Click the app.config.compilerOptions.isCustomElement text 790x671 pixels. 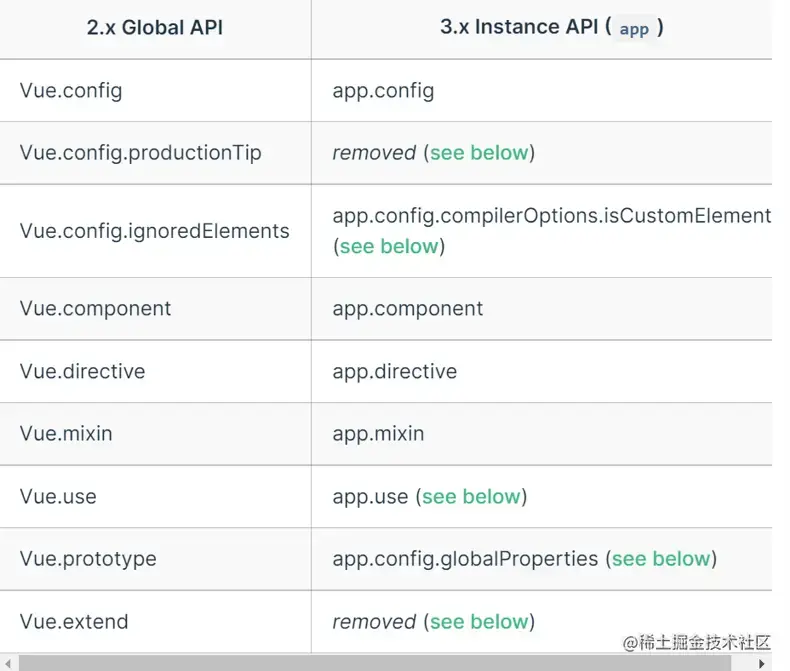(551, 215)
